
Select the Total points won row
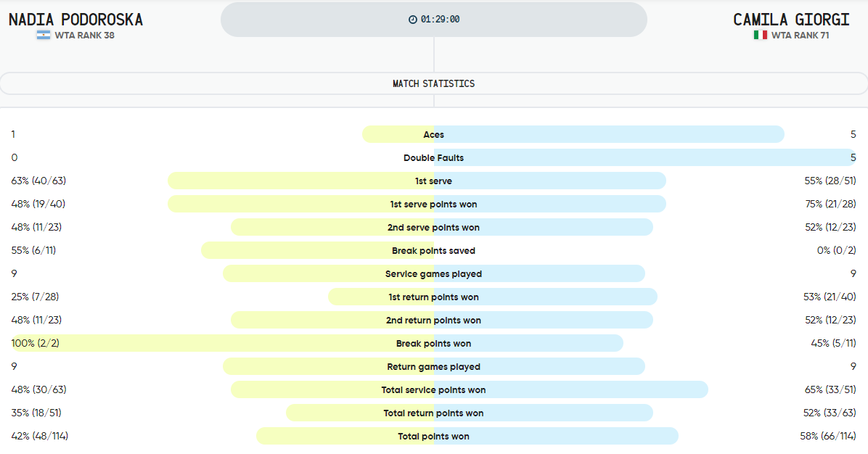click(434, 437)
